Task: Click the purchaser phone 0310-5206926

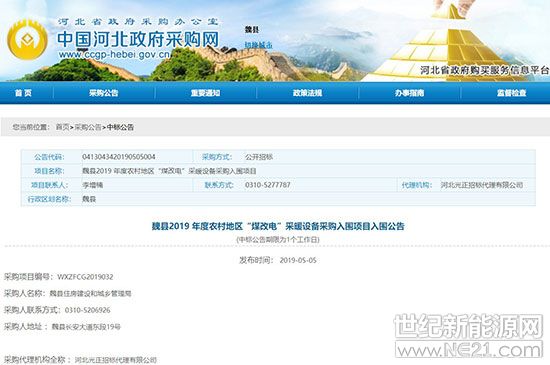Action: coord(88,310)
